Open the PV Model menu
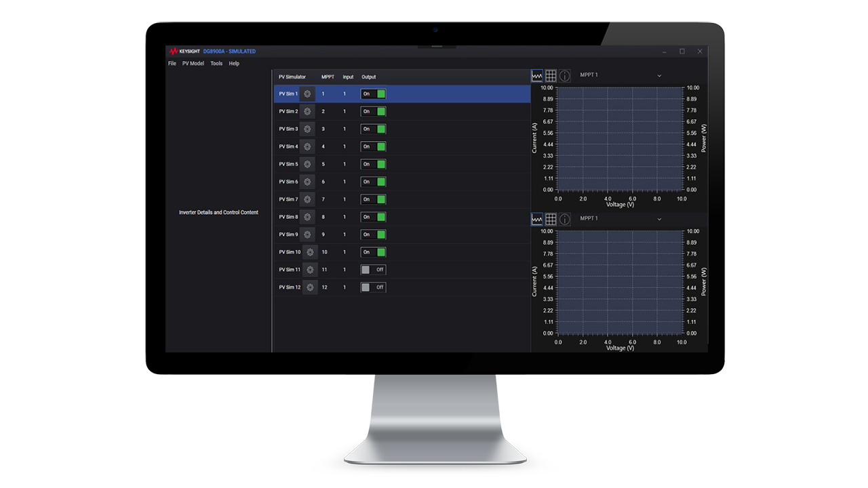 [193, 63]
